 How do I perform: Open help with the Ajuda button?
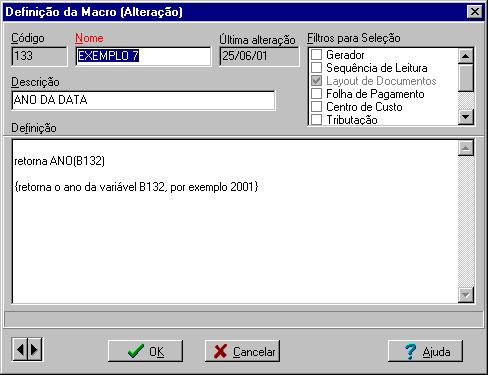pos(426,351)
